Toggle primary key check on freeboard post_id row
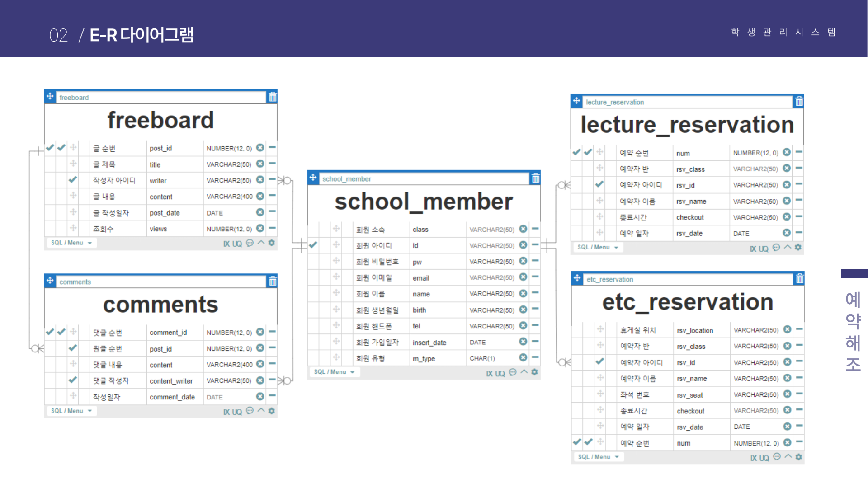The image size is (868, 488). click(x=50, y=148)
